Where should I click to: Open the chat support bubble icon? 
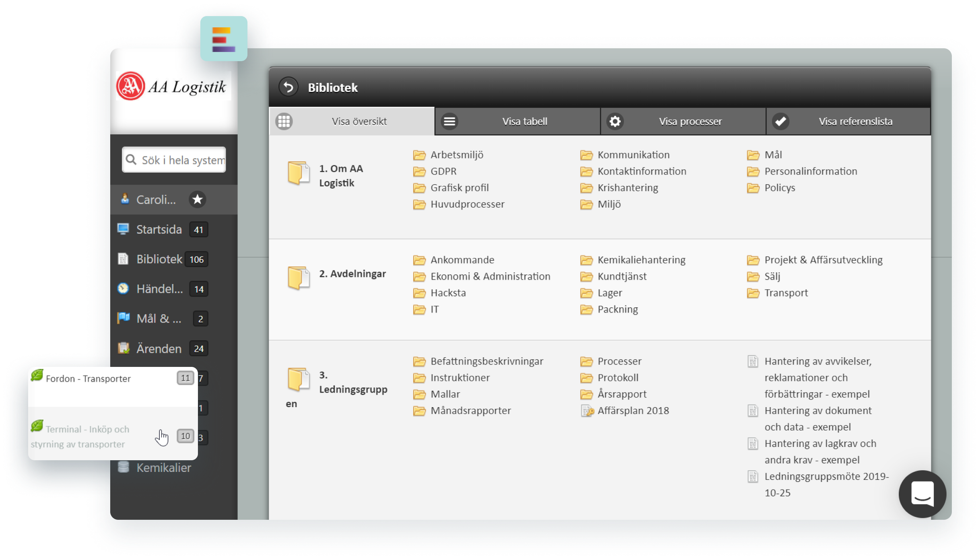tap(922, 494)
